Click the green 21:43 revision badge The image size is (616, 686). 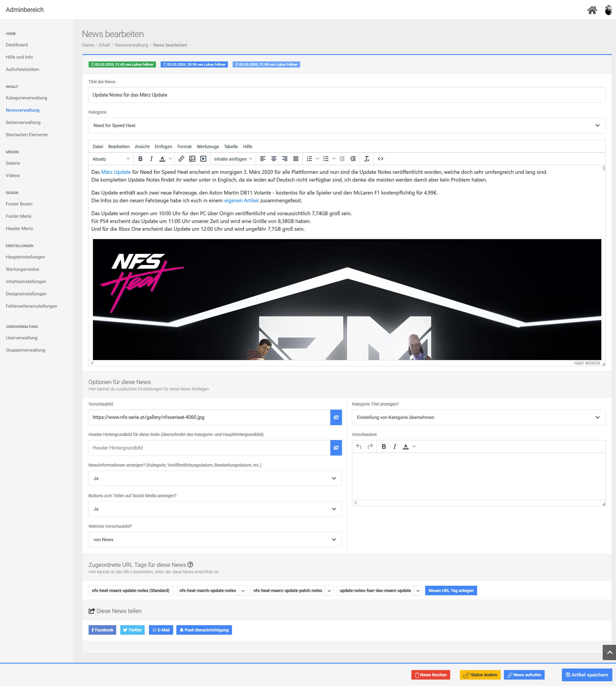point(122,65)
